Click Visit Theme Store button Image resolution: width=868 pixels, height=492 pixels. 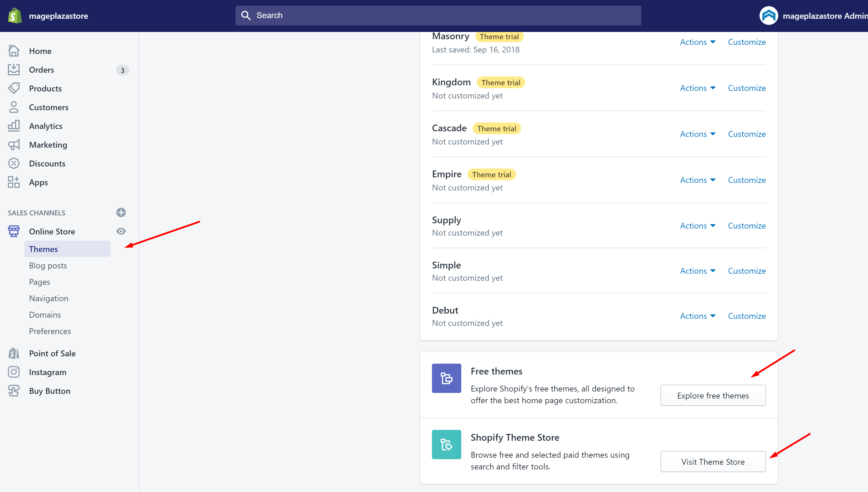pos(713,462)
